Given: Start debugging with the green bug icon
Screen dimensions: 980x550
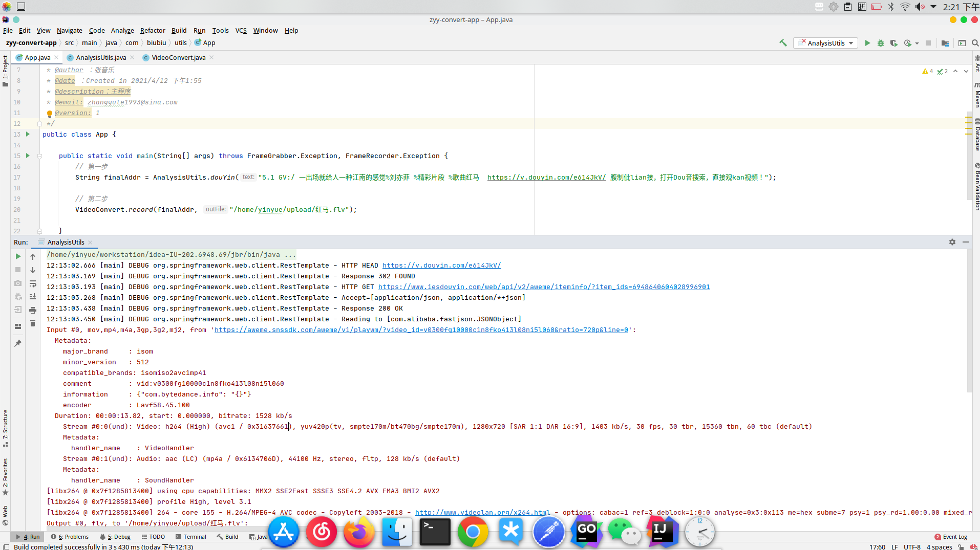Looking at the screenshot, I should pyautogui.click(x=881, y=43).
